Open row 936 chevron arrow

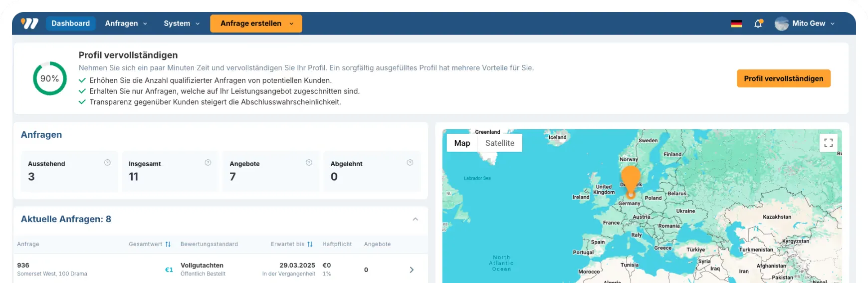click(412, 270)
